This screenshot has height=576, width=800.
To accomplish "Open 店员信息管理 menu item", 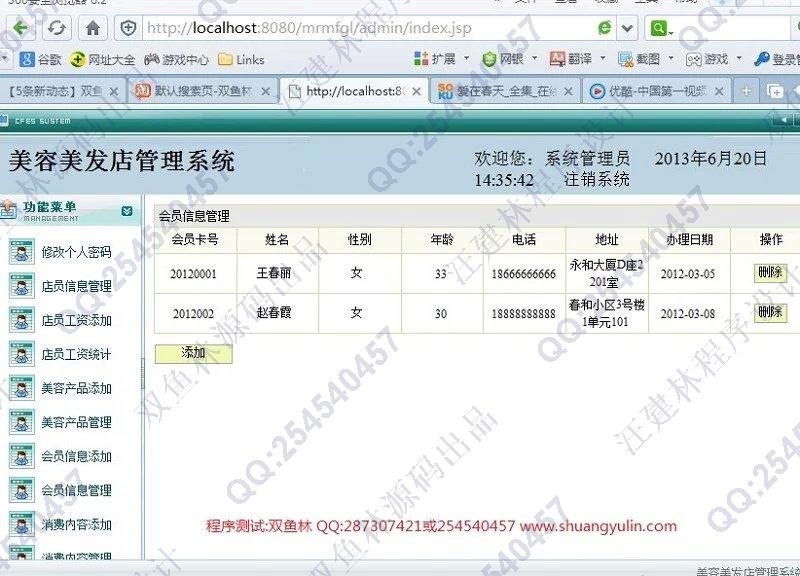I will coord(76,286).
